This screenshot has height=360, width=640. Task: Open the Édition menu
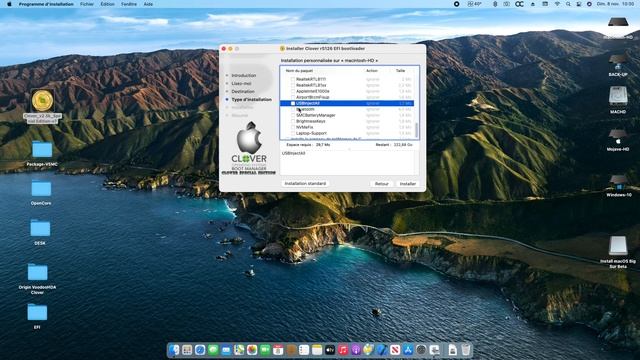[107, 4]
